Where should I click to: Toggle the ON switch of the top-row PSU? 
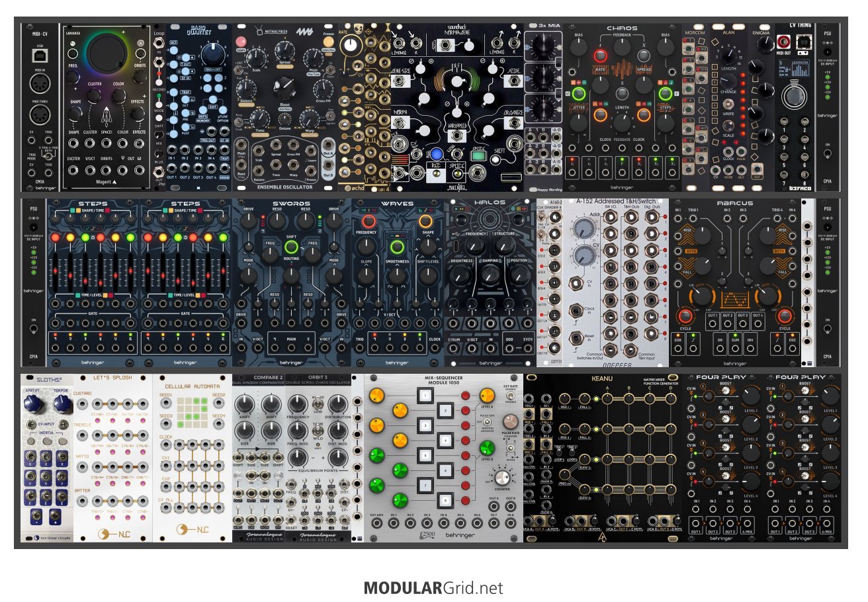pos(828,153)
